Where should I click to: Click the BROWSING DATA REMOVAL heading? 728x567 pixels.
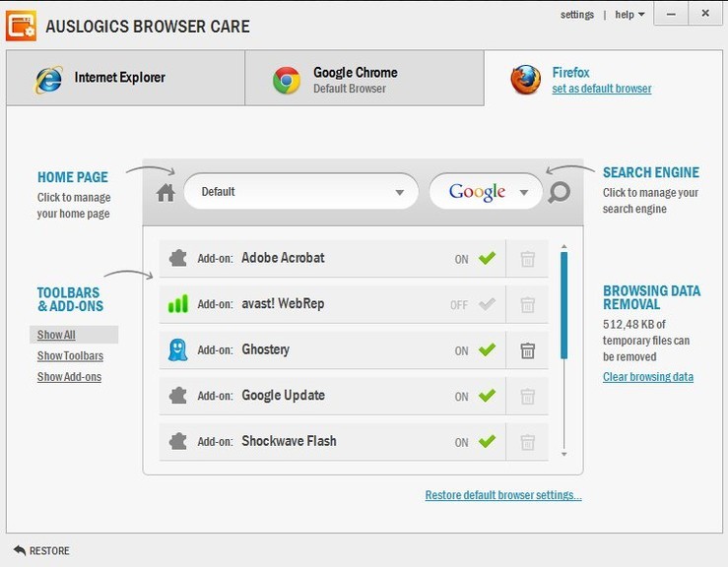pos(651,297)
